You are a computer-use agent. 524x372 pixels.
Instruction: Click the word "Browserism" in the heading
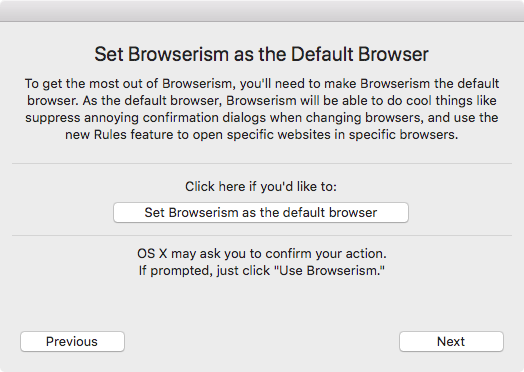tap(178, 54)
